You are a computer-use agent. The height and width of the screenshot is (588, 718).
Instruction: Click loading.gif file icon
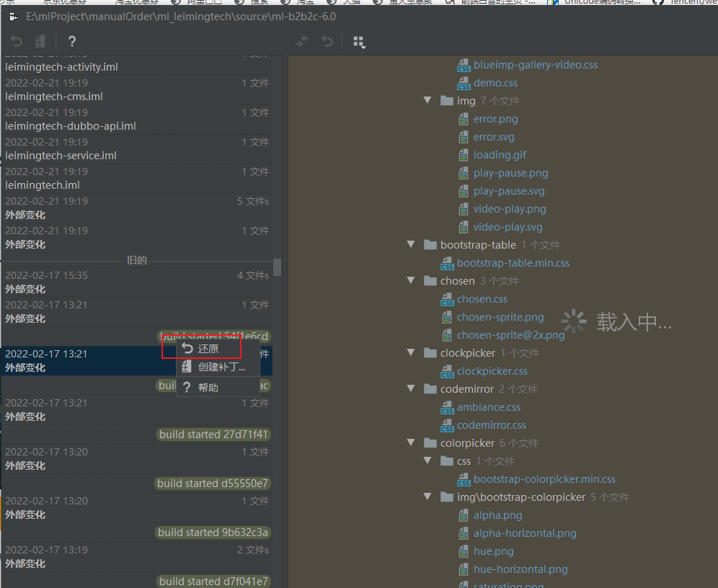click(464, 155)
